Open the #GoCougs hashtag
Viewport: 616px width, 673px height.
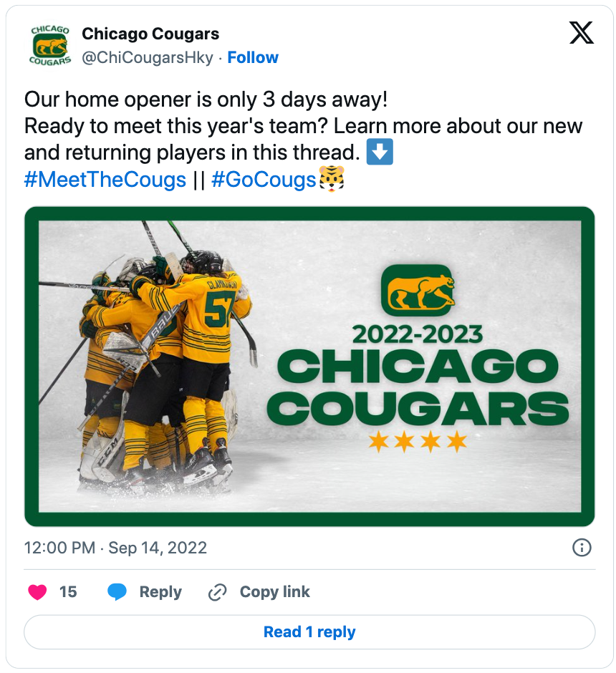coord(264,179)
